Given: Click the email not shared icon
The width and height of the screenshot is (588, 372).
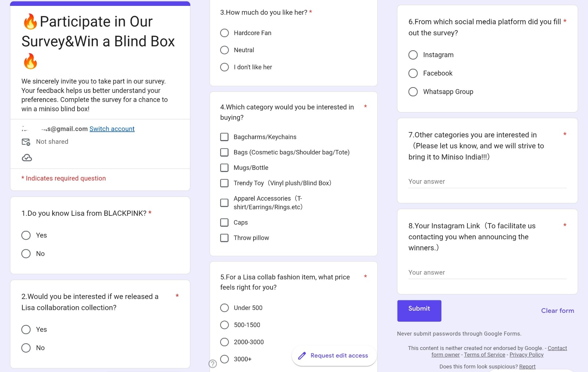Looking at the screenshot, I should point(26,142).
